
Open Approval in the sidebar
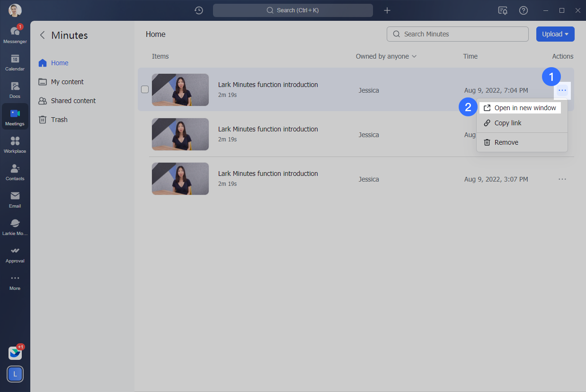point(15,253)
